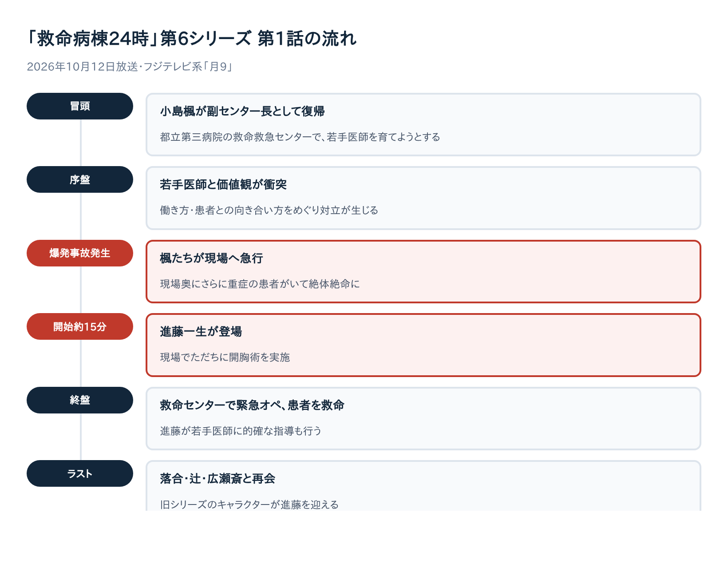
Task: Select the ラスト timeline pill
Action: [80, 473]
